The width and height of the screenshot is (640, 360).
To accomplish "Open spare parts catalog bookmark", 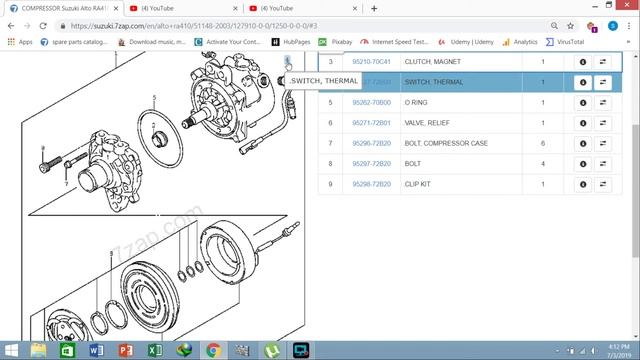I will click(74, 42).
